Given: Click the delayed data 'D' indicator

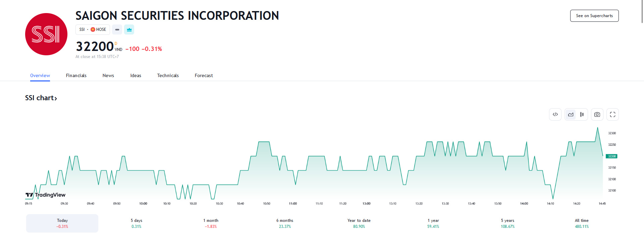Looking at the screenshot, I should [x=116, y=44].
